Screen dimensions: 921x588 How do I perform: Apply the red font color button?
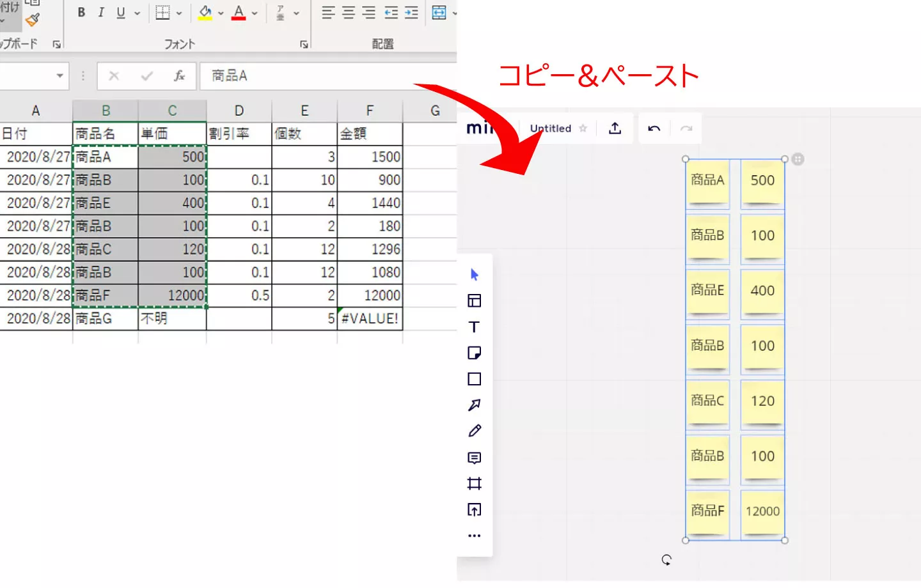tap(239, 13)
